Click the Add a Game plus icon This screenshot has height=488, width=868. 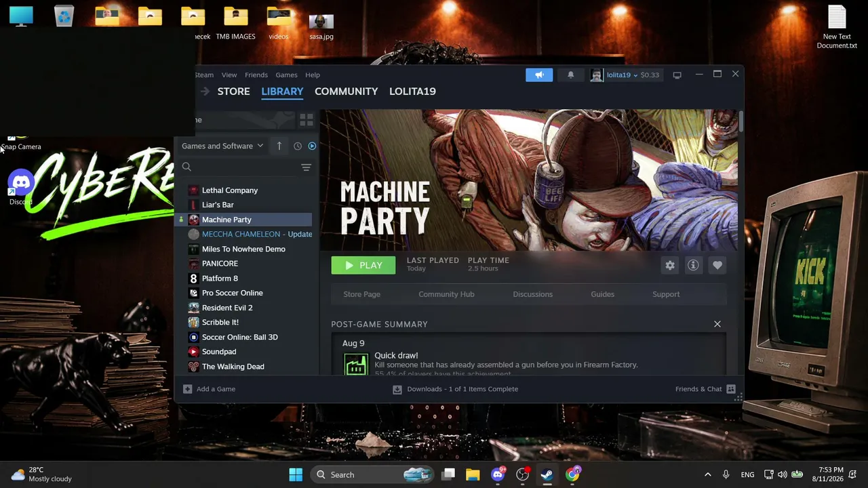188,389
